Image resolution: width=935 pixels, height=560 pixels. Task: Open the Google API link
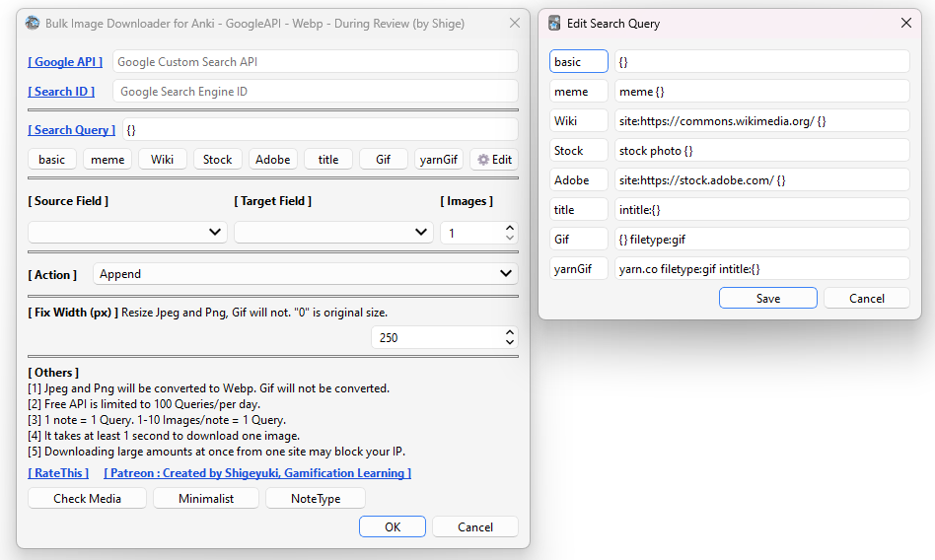(x=65, y=62)
